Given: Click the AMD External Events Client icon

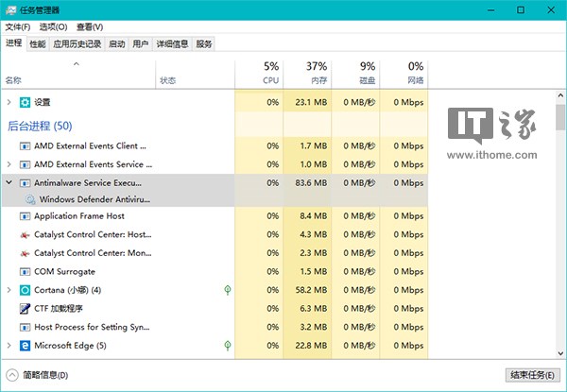Looking at the screenshot, I should pyautogui.click(x=25, y=146).
